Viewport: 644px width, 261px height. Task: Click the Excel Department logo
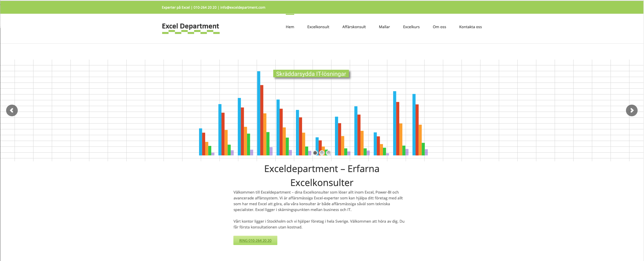(191, 28)
